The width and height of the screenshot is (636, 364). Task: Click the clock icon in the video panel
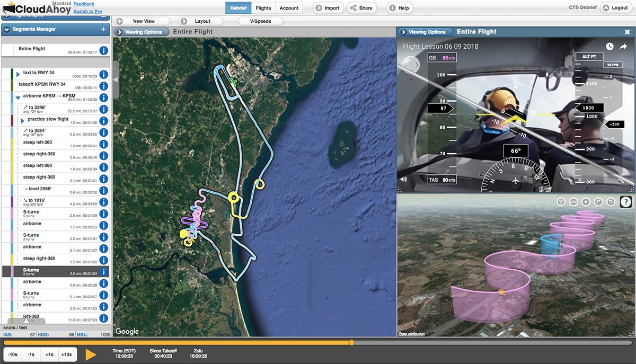click(x=610, y=47)
